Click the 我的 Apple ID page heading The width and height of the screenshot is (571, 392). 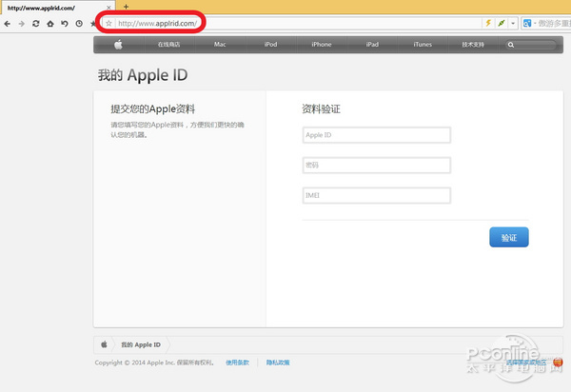[143, 75]
